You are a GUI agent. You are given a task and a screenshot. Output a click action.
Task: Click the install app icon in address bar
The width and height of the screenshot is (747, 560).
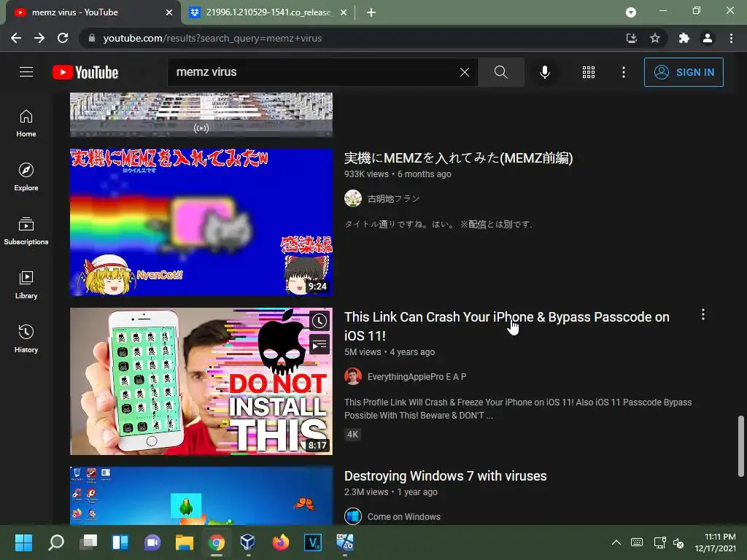(631, 38)
